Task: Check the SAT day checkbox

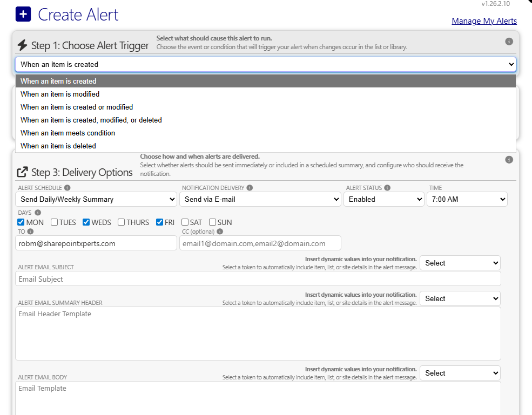Action: pyautogui.click(x=185, y=222)
